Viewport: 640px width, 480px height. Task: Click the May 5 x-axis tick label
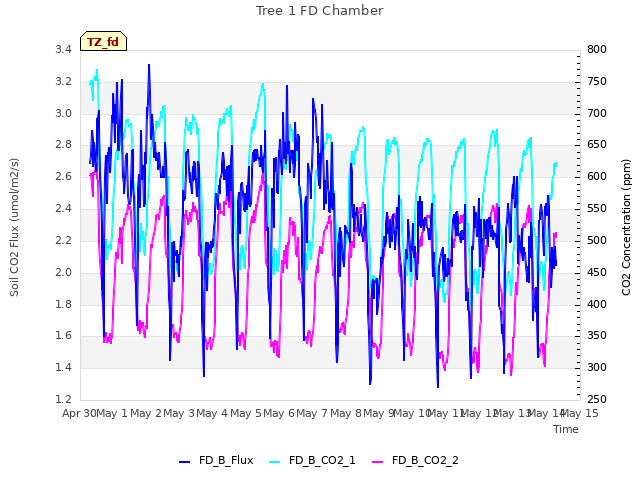[x=246, y=413]
